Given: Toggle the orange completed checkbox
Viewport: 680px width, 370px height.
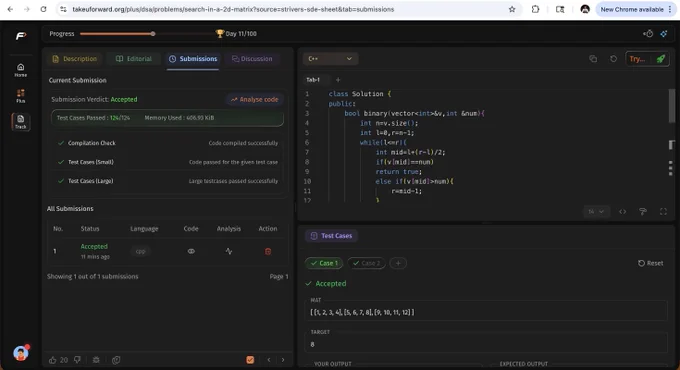Looking at the screenshot, I should pyautogui.click(x=250, y=360).
